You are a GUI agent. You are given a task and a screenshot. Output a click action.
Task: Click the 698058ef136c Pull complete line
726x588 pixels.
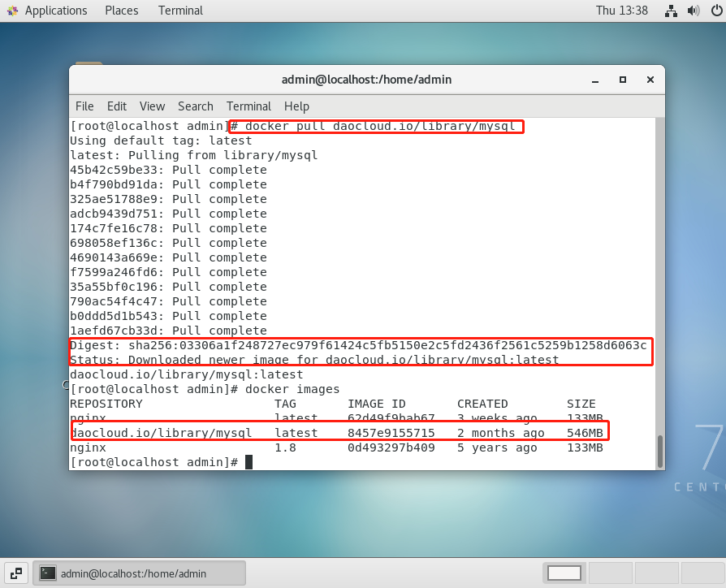click(169, 243)
